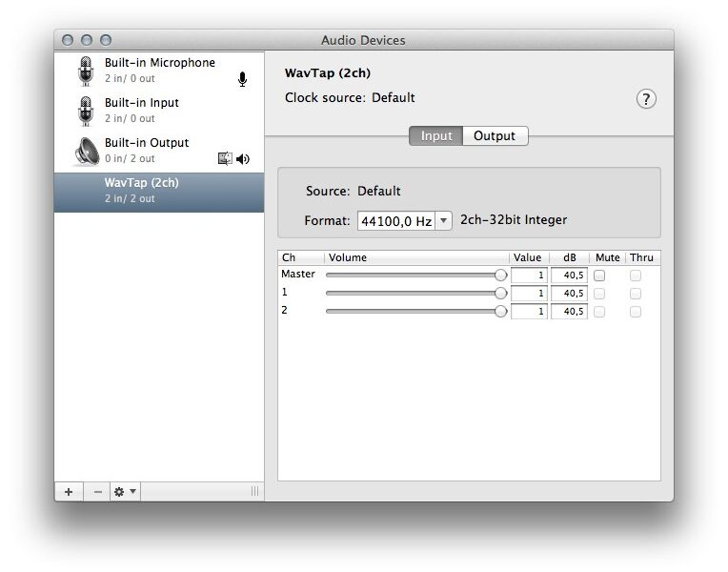Select WavTap (2ch) in device list
The height and width of the screenshot is (572, 728).
coord(158,191)
